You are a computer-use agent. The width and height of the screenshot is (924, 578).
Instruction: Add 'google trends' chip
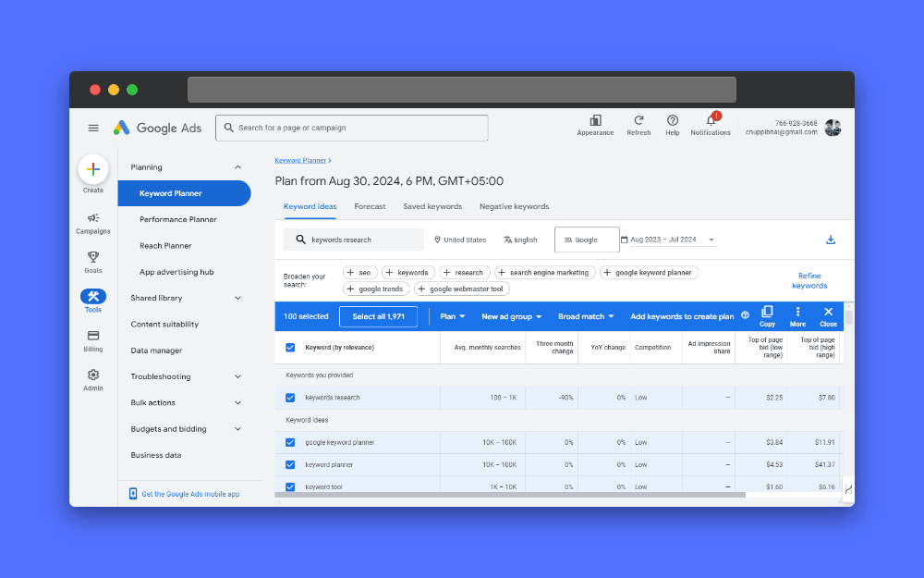coord(376,289)
